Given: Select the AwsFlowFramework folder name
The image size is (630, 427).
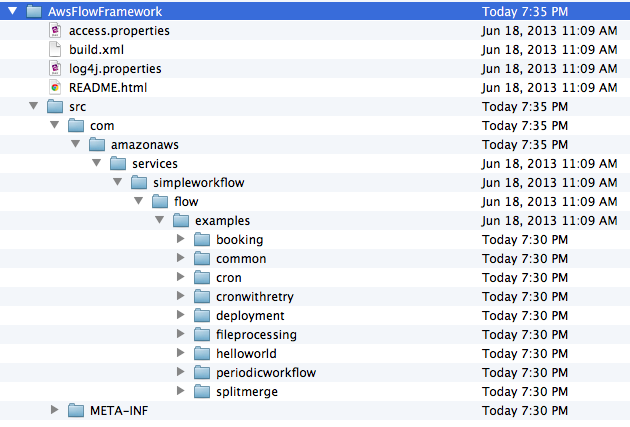Looking at the screenshot, I should (x=105, y=11).
